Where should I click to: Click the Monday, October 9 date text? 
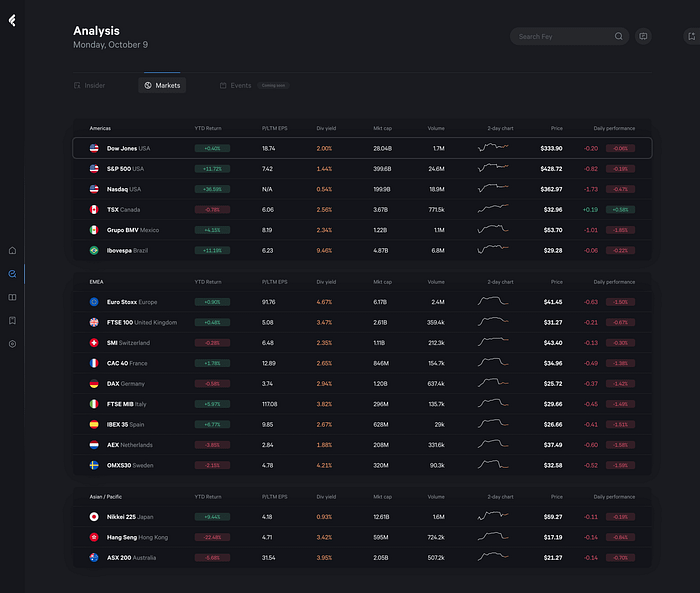point(111,45)
